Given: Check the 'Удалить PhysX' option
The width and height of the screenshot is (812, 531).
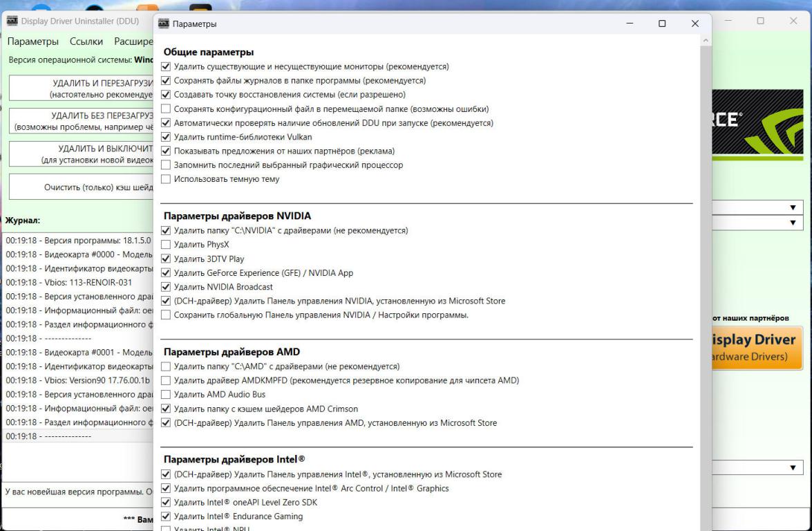Looking at the screenshot, I should click(165, 245).
